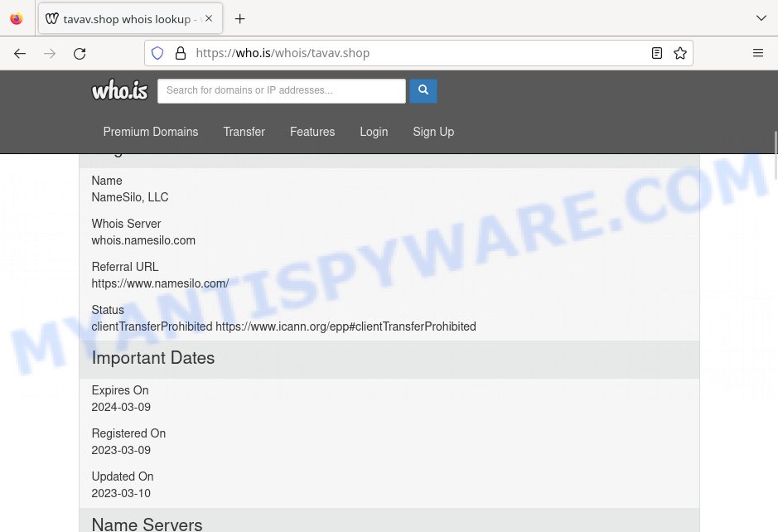Select the registration date 2023-03-09
Screen dimensions: 778x532
pos(121,450)
